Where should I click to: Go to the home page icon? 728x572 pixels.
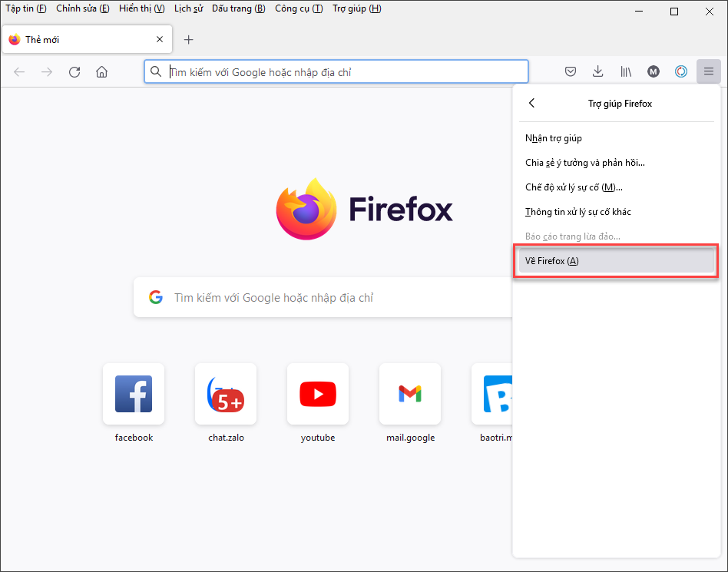101,72
